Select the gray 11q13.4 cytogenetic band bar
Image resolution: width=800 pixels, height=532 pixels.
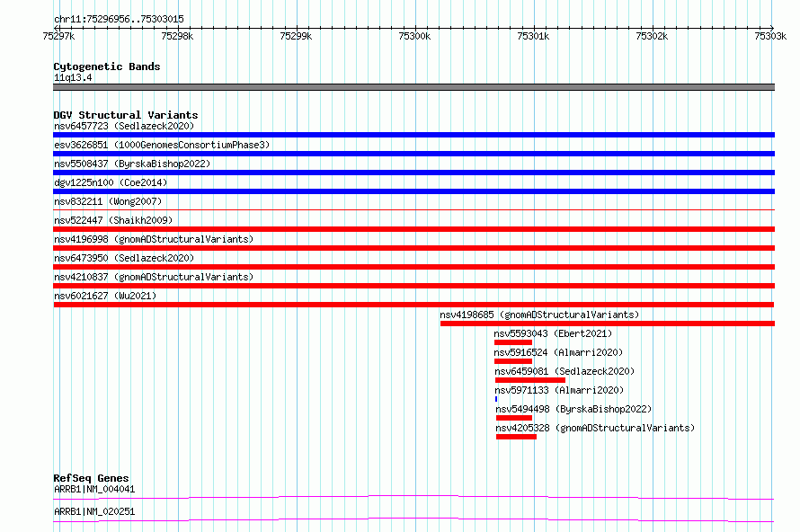click(x=413, y=87)
